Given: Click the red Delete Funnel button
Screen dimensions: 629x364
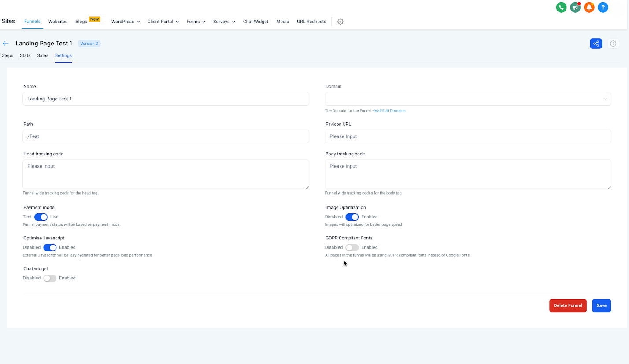Looking at the screenshot, I should [568, 305].
